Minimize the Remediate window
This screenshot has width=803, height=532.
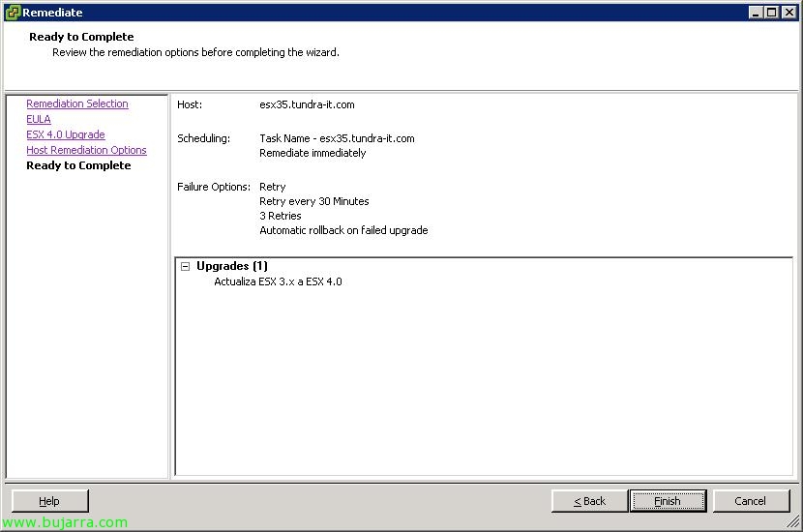[x=756, y=13]
